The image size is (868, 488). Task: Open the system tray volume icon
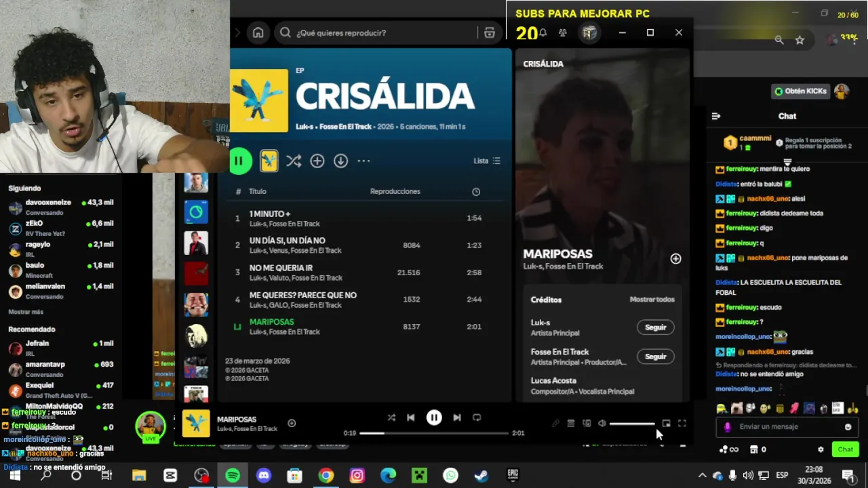(x=748, y=476)
